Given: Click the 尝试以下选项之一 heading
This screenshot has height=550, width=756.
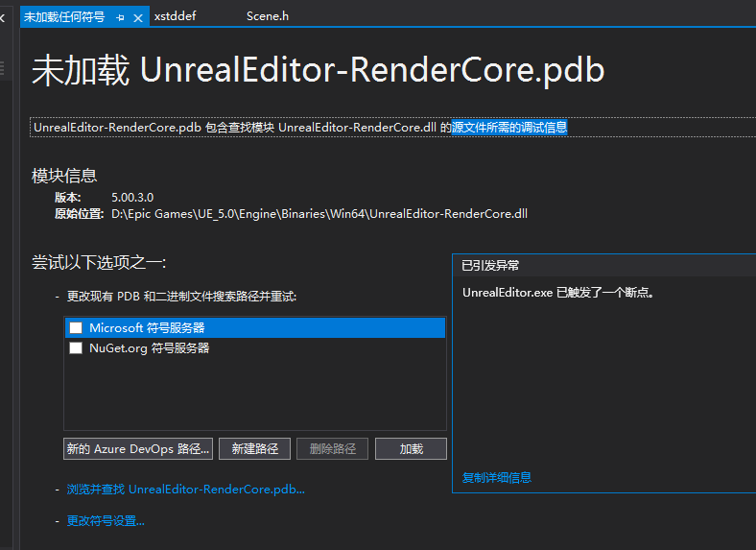Looking at the screenshot, I should point(99,262).
